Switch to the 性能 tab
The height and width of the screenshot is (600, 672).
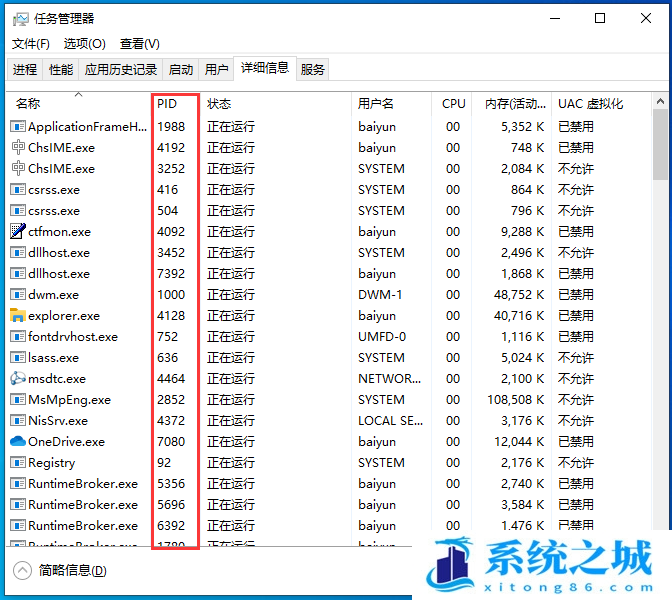point(61,70)
